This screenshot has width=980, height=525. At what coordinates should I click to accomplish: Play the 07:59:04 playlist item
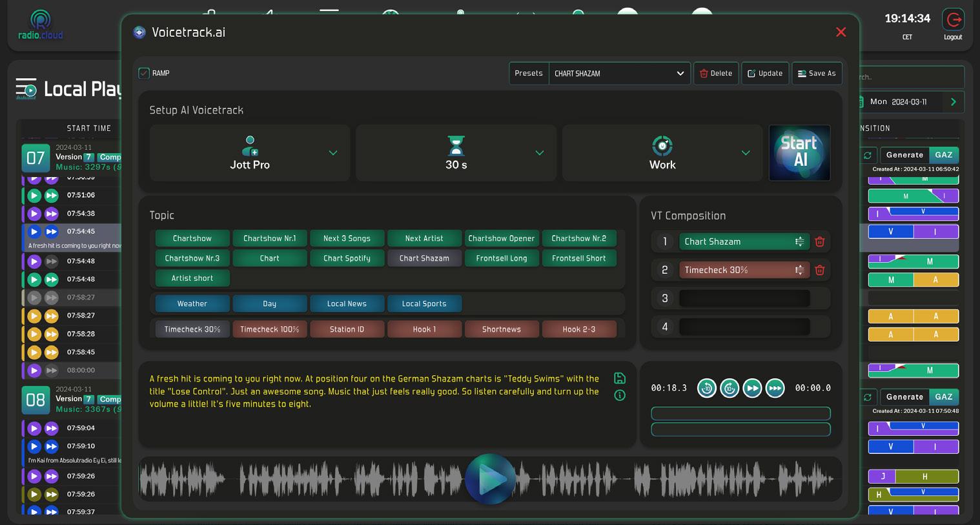point(34,428)
